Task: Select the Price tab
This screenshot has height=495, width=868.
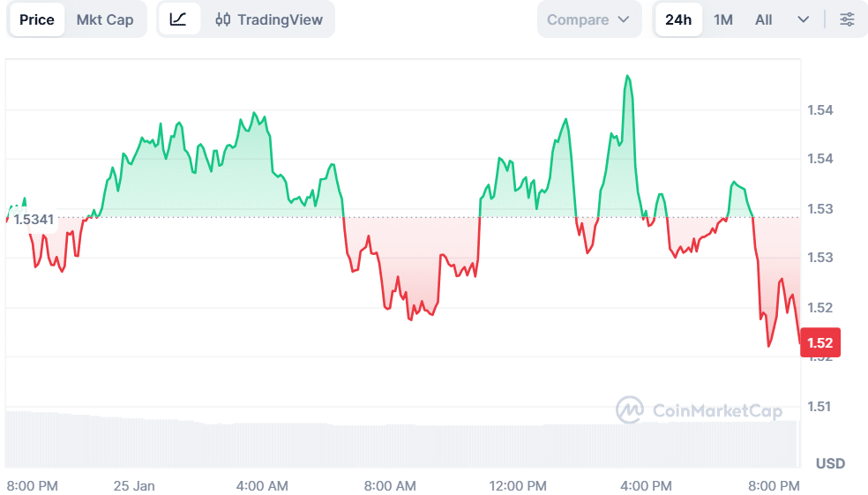Action: click(x=37, y=19)
